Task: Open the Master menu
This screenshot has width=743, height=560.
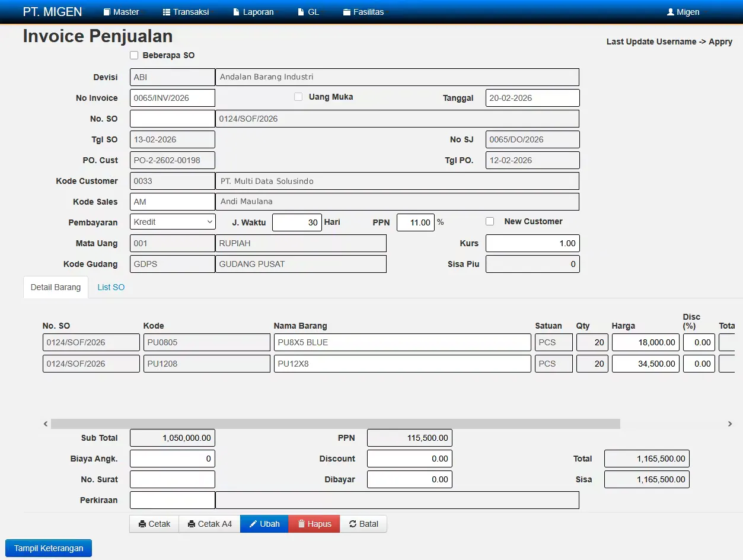Action: click(x=121, y=12)
